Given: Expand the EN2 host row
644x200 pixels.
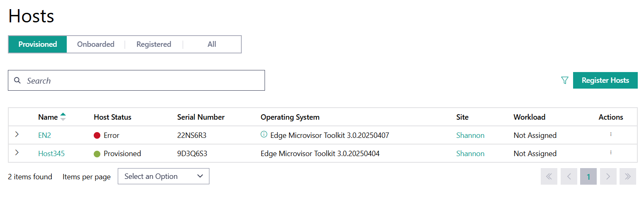Looking at the screenshot, I should tap(17, 135).
